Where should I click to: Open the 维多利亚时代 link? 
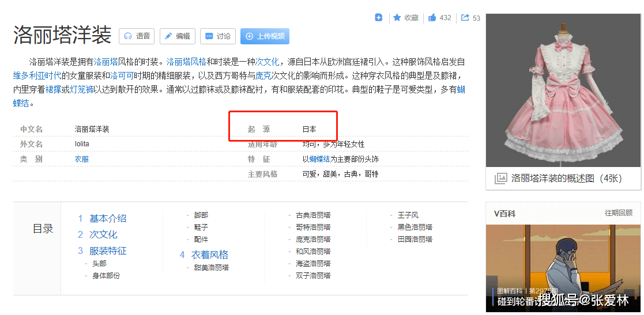click(x=37, y=75)
